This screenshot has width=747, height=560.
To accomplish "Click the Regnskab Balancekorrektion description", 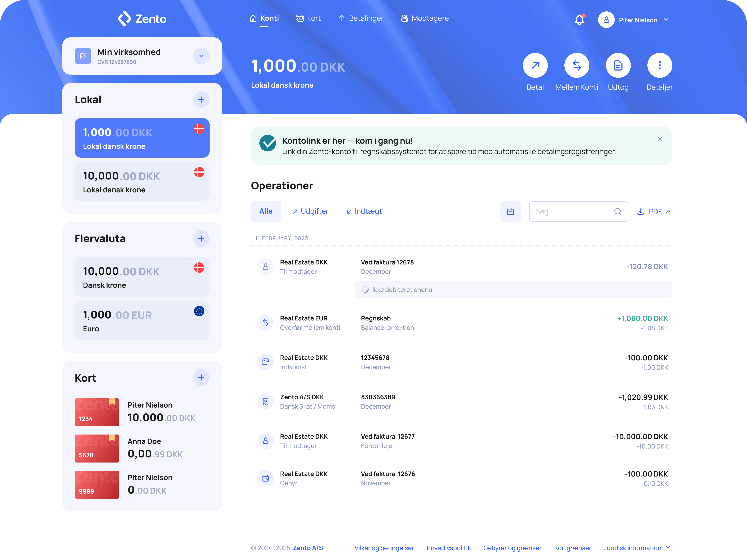I will click(387, 323).
